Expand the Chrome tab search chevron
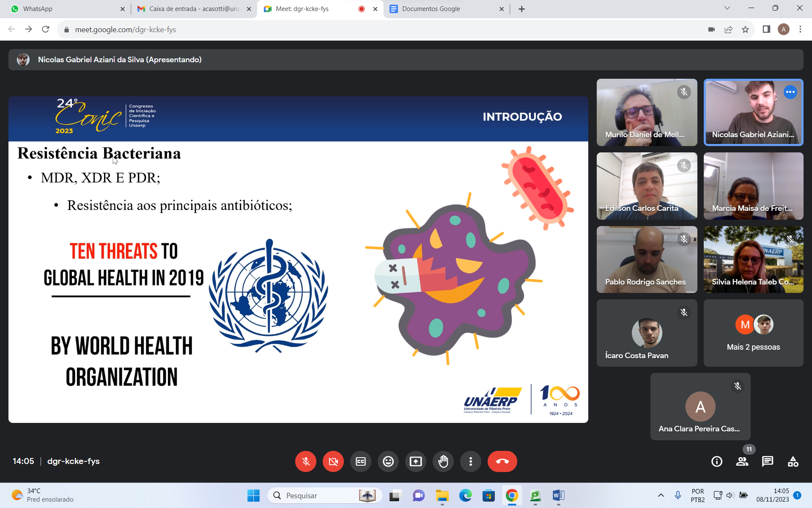Image resolution: width=812 pixels, height=508 pixels. click(x=727, y=8)
